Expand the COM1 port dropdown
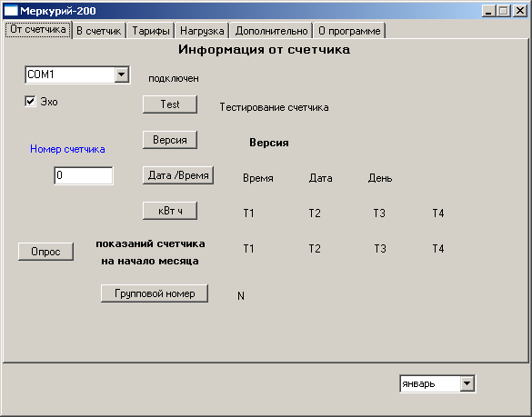Image resolution: width=532 pixels, height=417 pixels. click(122, 74)
